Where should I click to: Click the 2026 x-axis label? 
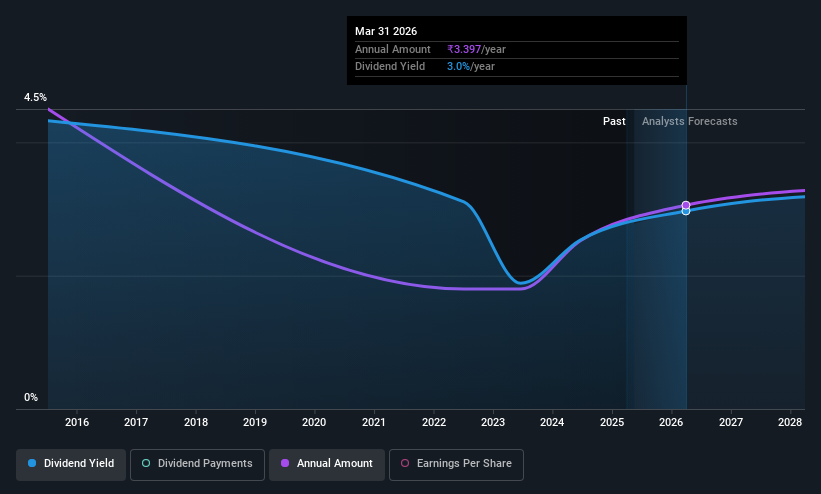671,422
